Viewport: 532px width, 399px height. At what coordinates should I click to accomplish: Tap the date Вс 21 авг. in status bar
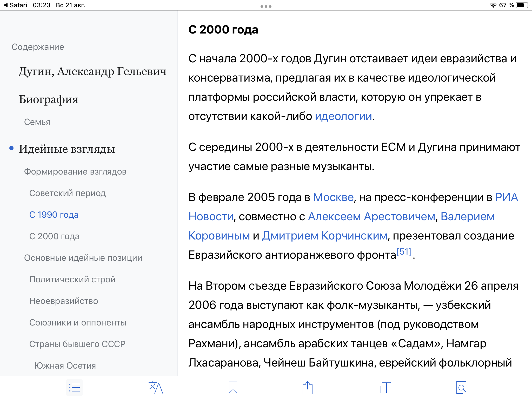click(x=70, y=5)
